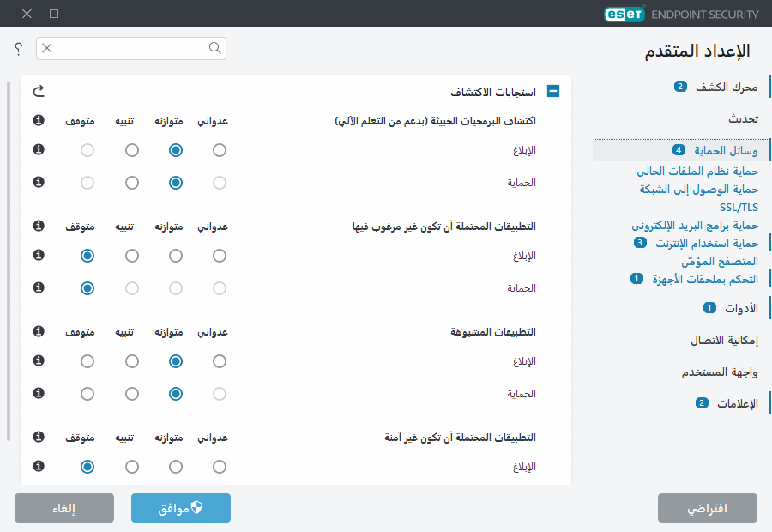Collapse the استجابات الاكتشاف section
This screenshot has height=532, width=772.
(x=553, y=90)
